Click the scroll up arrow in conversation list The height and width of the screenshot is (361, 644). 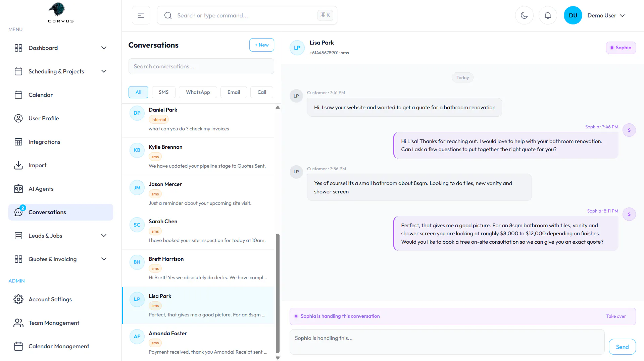[278, 107]
